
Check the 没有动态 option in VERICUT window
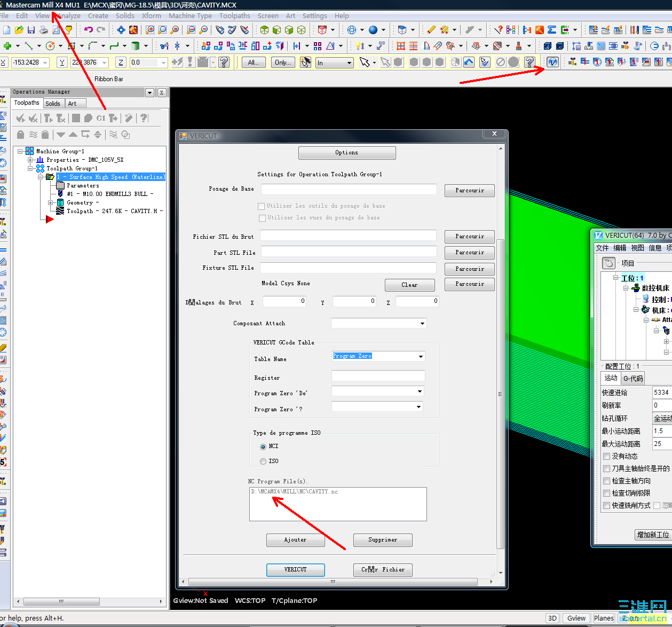(606, 456)
